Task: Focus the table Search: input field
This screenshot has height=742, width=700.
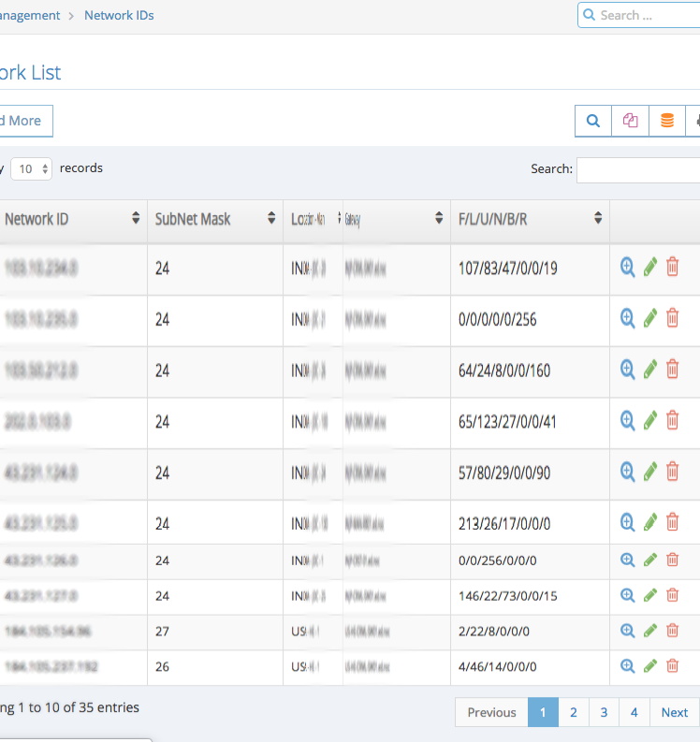Action: [638, 170]
